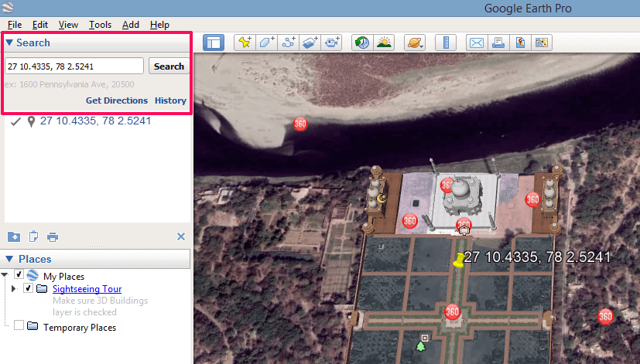Viewport: 640px width, 364px height.
Task: Open the Edit menu
Action: (x=40, y=25)
